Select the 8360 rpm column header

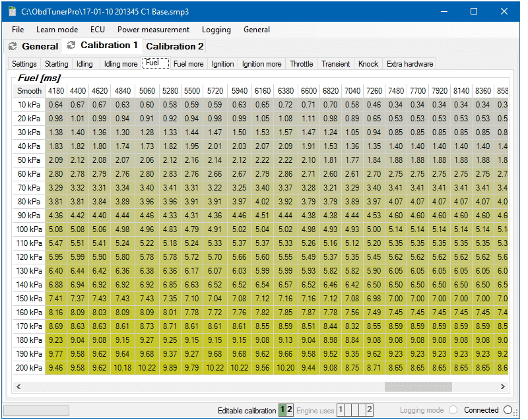coord(483,91)
